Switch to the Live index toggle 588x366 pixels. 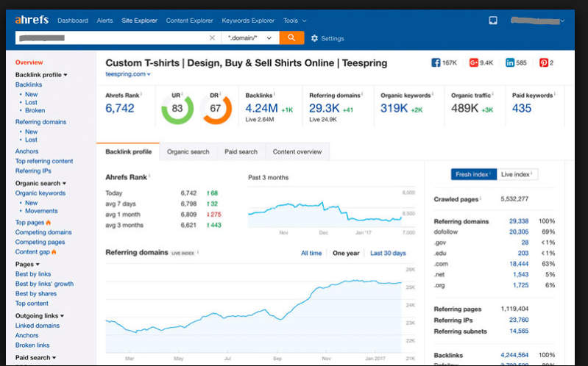coord(517,174)
